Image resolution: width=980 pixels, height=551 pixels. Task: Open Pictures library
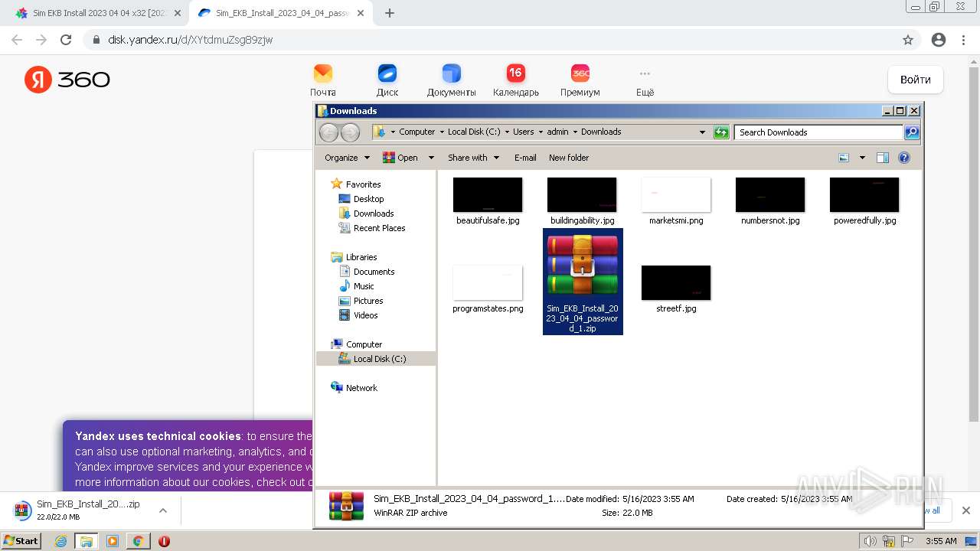(361, 301)
